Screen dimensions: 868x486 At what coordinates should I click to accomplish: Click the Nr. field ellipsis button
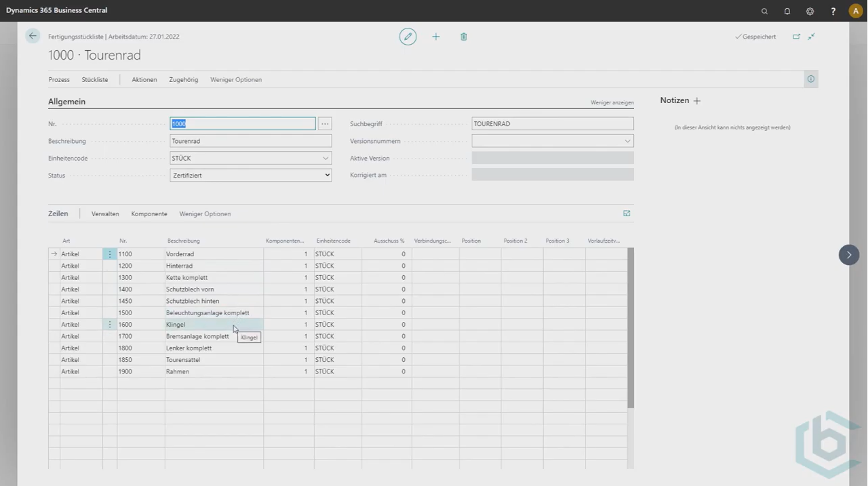point(325,124)
